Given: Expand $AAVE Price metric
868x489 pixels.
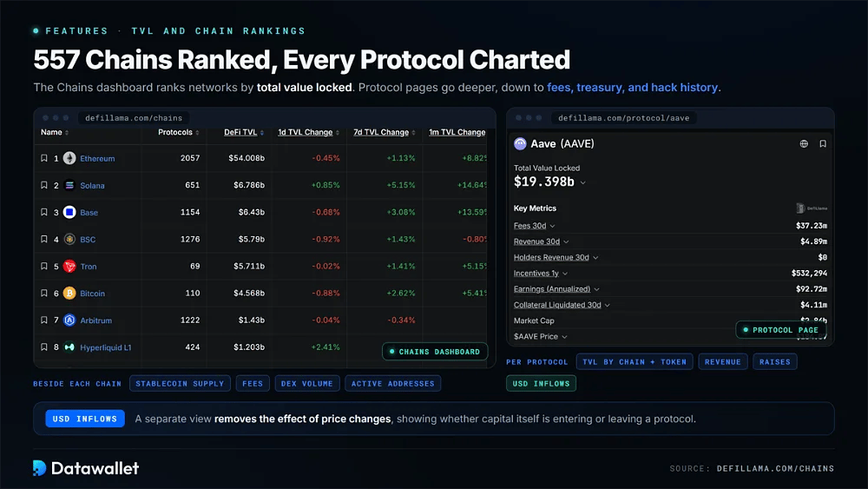Looking at the screenshot, I should click(x=564, y=337).
